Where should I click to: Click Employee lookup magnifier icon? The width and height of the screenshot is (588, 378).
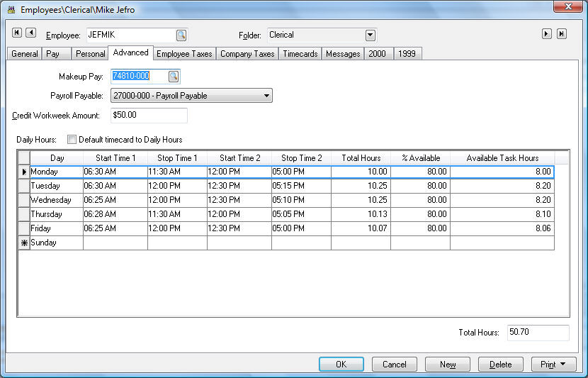point(181,35)
